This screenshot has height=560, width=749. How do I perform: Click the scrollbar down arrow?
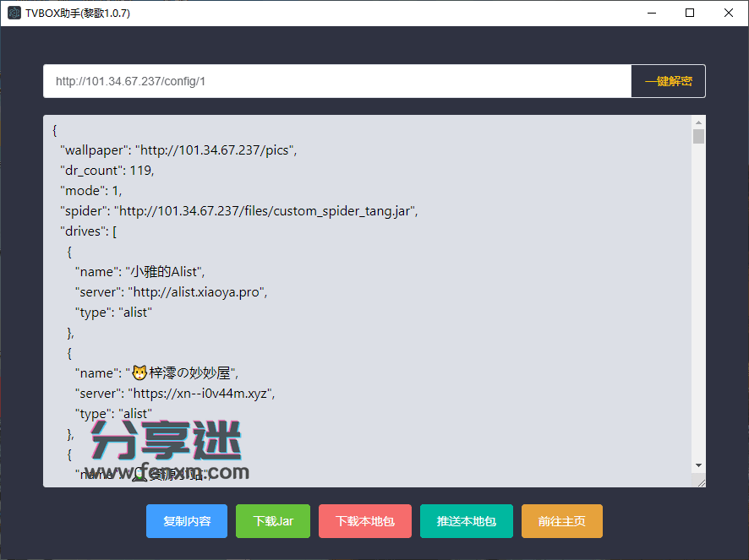coord(698,463)
